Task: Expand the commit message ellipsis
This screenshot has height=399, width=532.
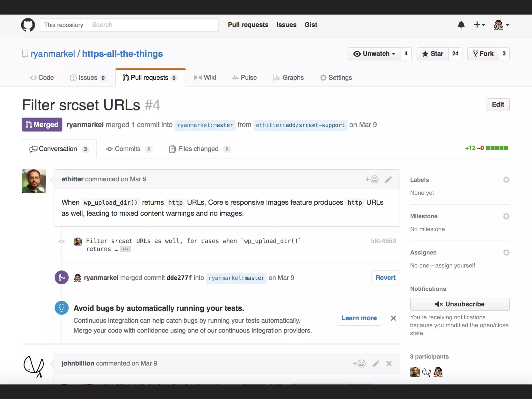Action: [x=125, y=249]
